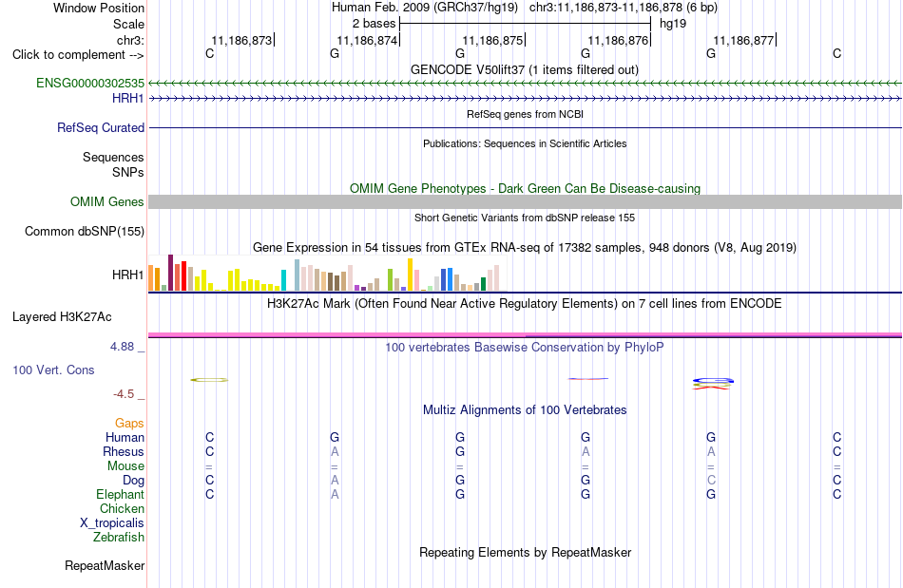This screenshot has width=903, height=588.
Task: Select the Mouse alignment row label
Action: pos(125,466)
